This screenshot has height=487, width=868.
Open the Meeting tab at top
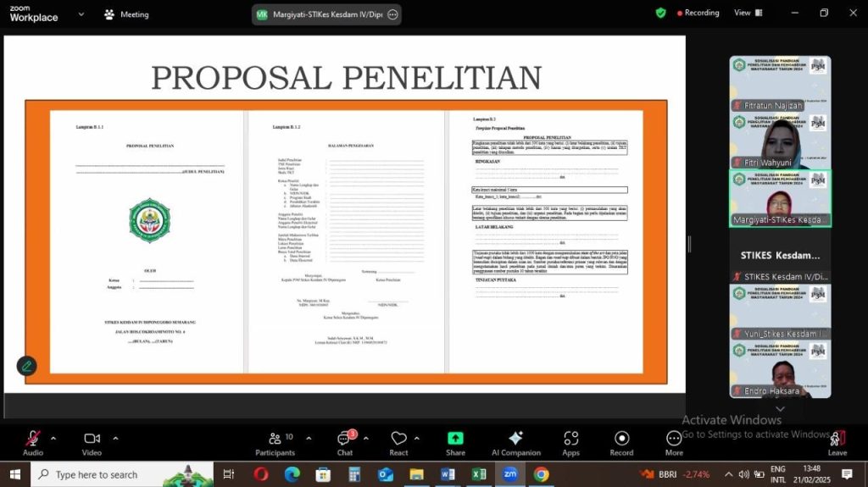[125, 14]
